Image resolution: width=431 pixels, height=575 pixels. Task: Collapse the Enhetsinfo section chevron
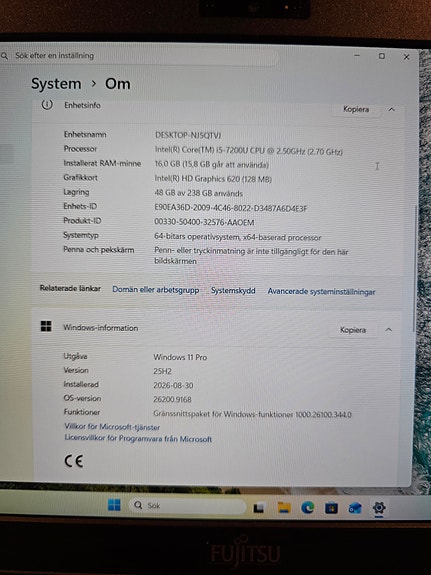coord(391,109)
